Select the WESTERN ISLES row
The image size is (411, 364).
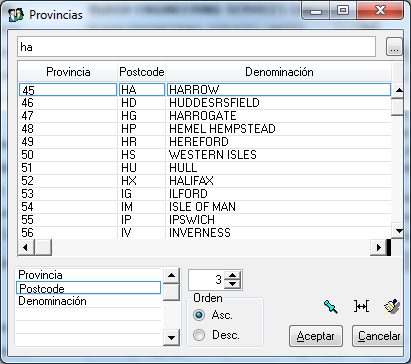[205, 155]
